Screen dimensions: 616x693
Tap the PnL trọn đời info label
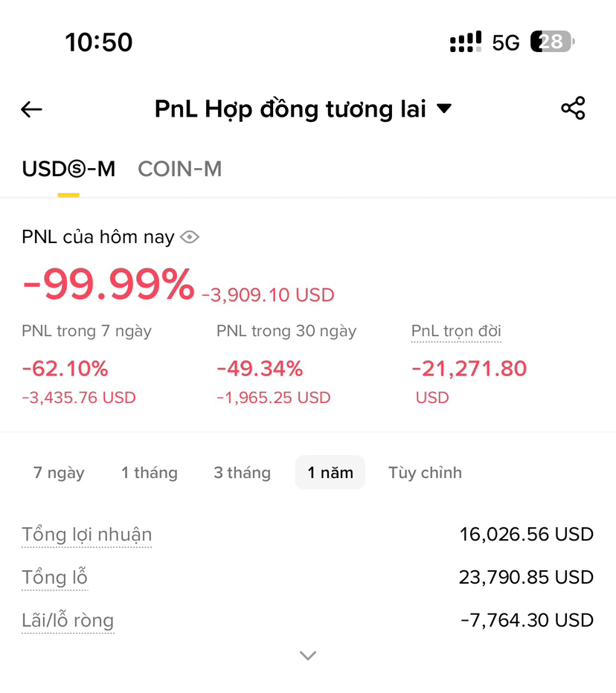coord(456,332)
